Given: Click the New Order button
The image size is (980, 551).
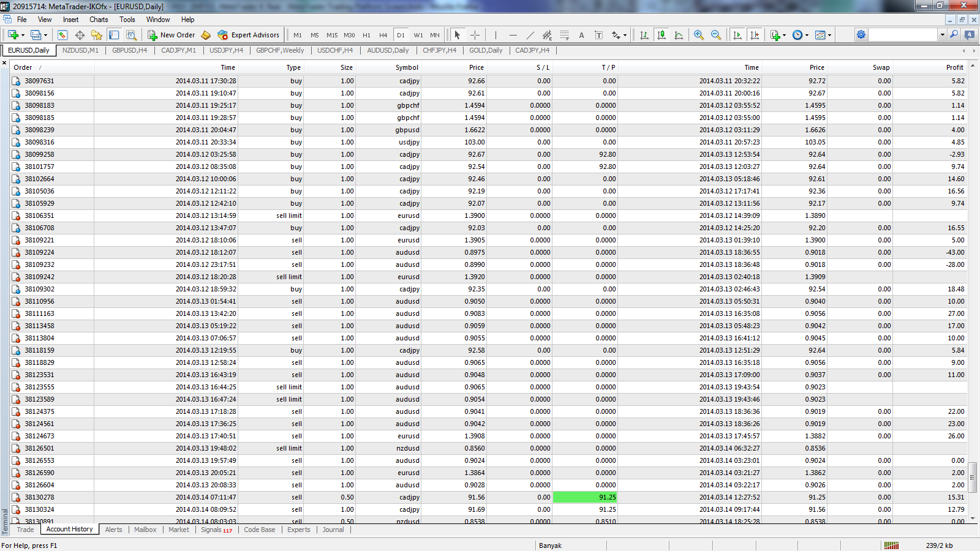Looking at the screenshot, I should pyautogui.click(x=171, y=35).
